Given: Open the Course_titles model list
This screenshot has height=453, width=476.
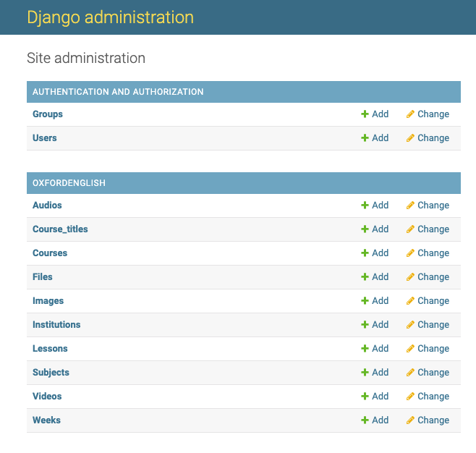Looking at the screenshot, I should pyautogui.click(x=60, y=229).
